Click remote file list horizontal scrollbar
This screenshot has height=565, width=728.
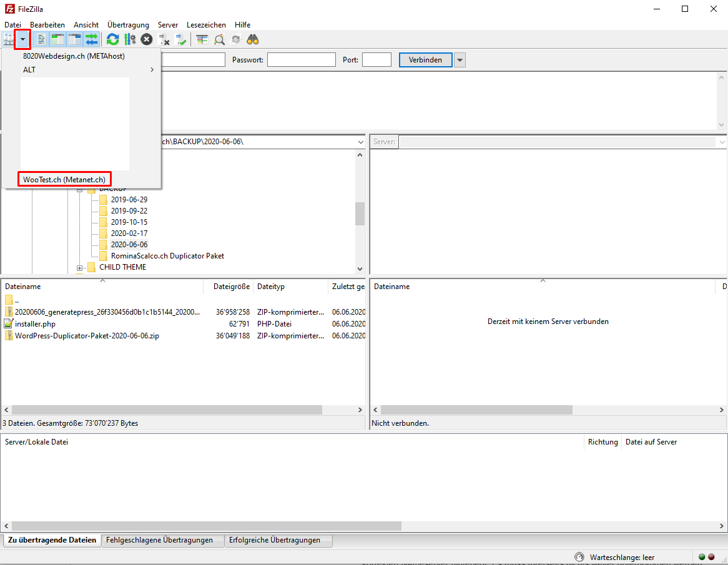pyautogui.click(x=476, y=410)
